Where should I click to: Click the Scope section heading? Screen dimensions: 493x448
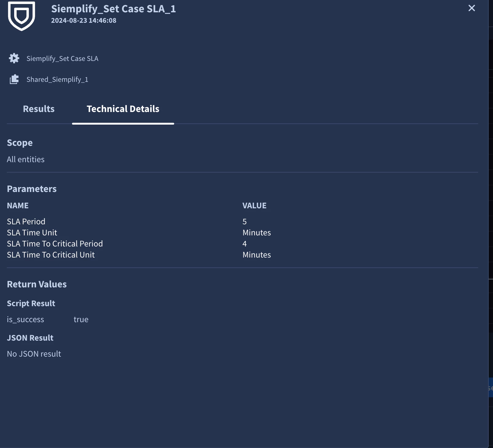click(20, 143)
